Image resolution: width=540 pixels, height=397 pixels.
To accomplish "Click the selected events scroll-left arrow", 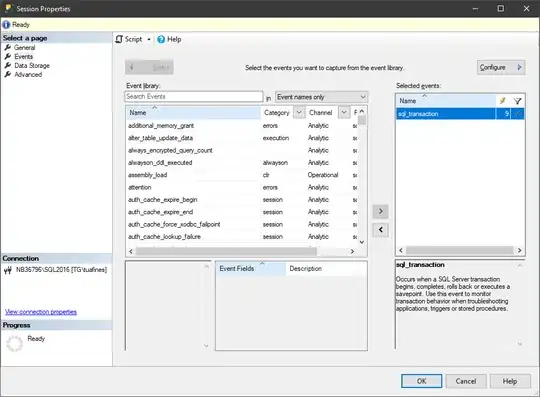I will (x=401, y=250).
